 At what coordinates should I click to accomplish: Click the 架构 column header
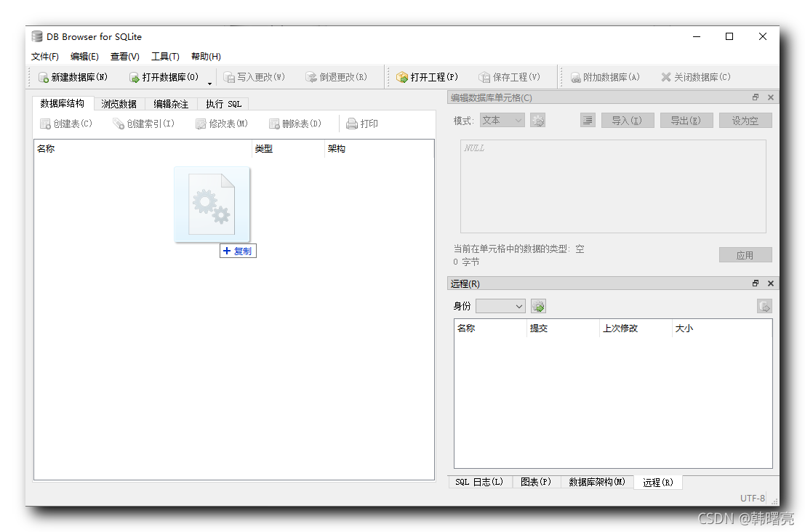coord(380,149)
